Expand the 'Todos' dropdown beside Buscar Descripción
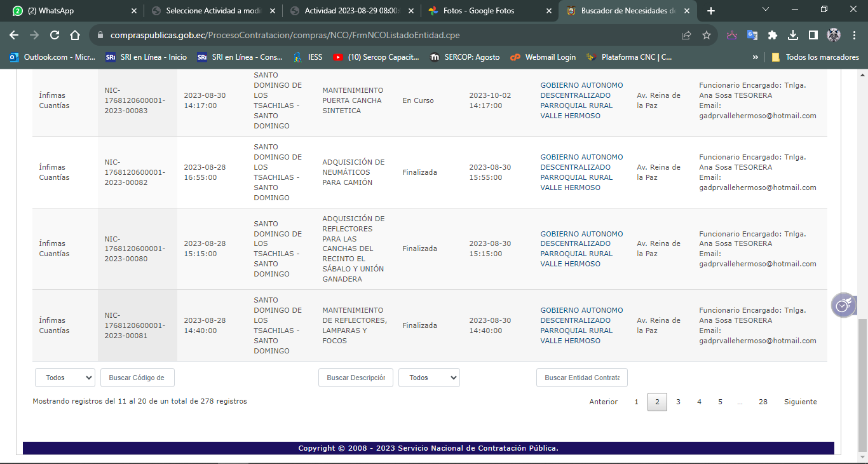Screen dimensions: 868x464 pos(429,378)
